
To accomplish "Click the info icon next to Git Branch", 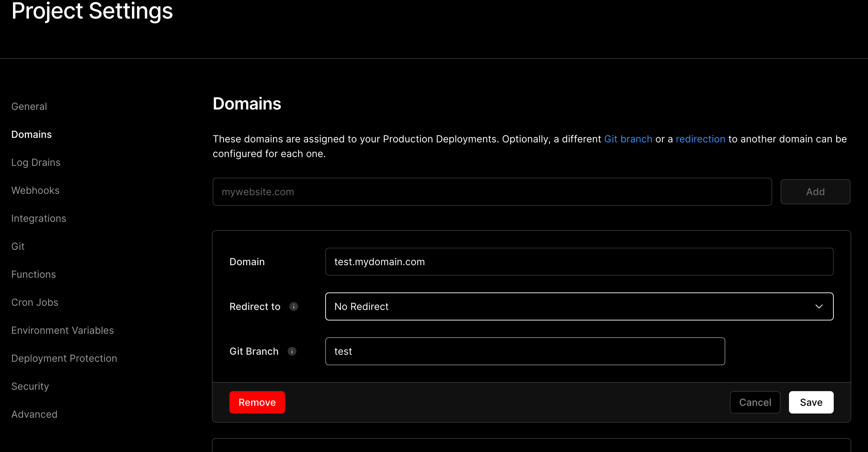I will point(292,351).
